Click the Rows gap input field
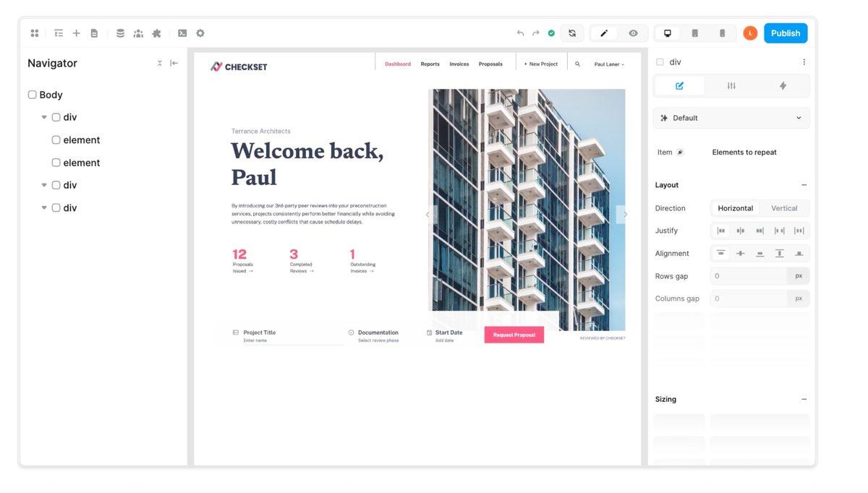This screenshot has width=868, height=493. click(x=749, y=276)
